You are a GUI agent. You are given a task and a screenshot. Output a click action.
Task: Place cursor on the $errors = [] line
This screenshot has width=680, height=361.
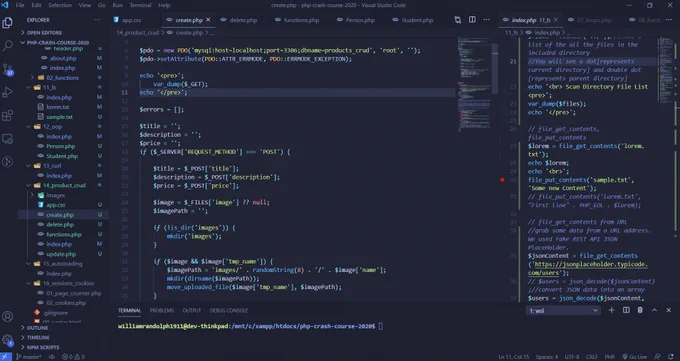[161, 110]
